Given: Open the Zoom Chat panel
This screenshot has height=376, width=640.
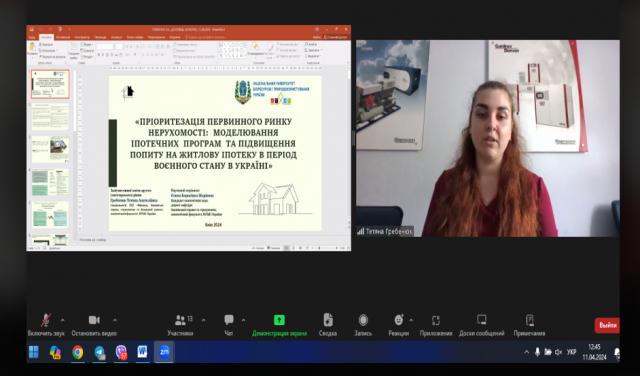Looking at the screenshot, I should [x=229, y=320].
